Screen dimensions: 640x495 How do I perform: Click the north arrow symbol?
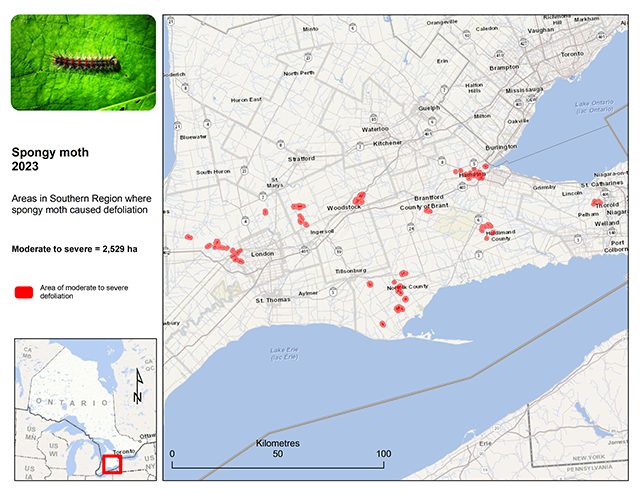click(x=138, y=386)
